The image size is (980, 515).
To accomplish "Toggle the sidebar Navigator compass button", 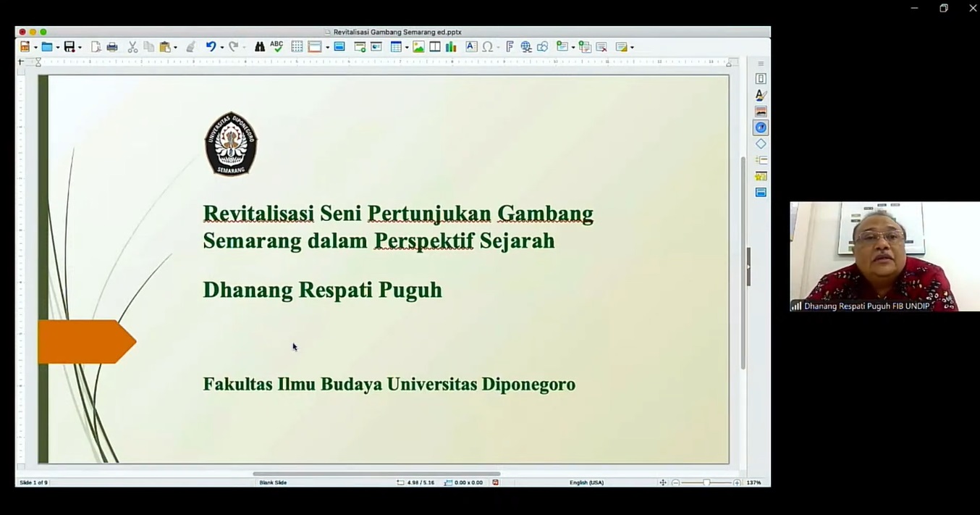I will point(761,127).
